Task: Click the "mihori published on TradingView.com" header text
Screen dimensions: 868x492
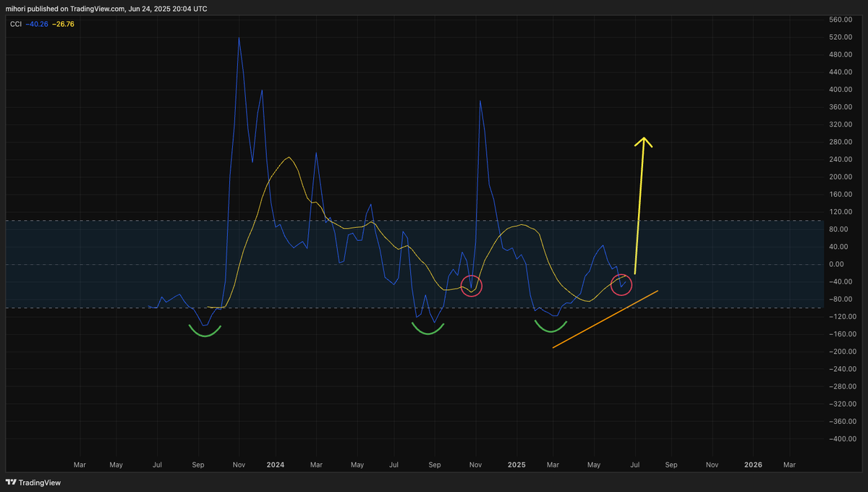Action: coord(67,9)
